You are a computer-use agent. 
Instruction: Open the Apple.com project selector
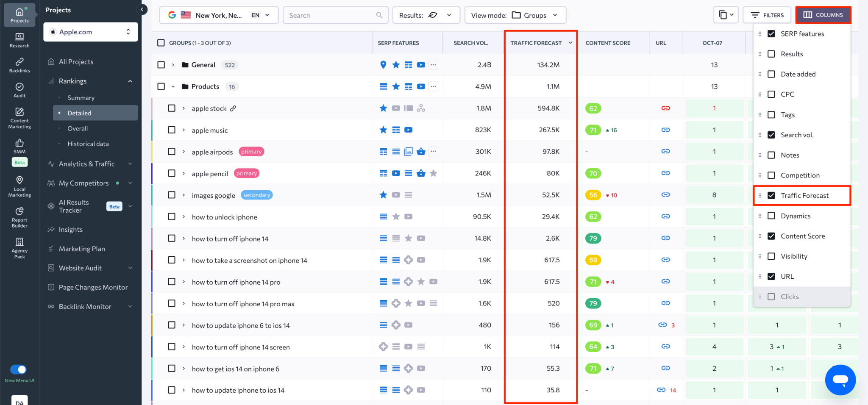click(x=91, y=32)
